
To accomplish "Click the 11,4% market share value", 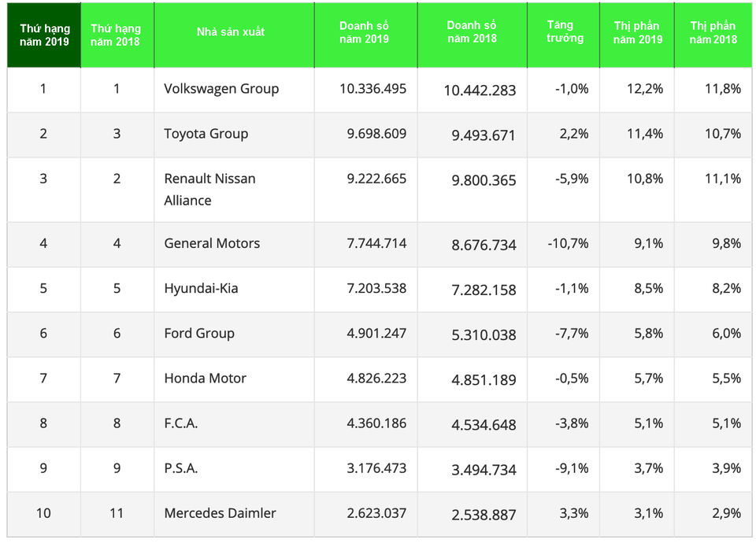I will point(645,134).
